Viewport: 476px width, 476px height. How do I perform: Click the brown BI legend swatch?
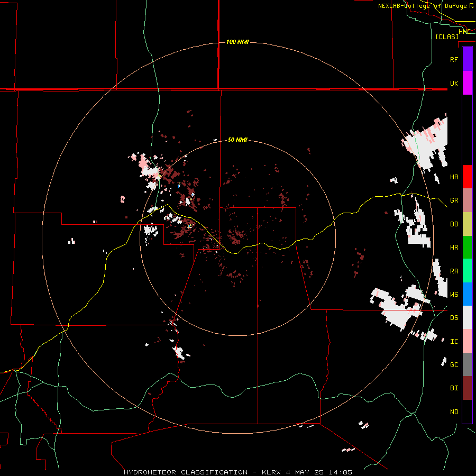click(467, 388)
